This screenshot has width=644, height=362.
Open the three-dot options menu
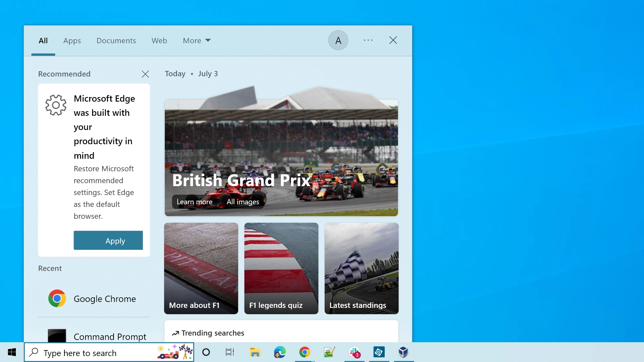(x=368, y=40)
